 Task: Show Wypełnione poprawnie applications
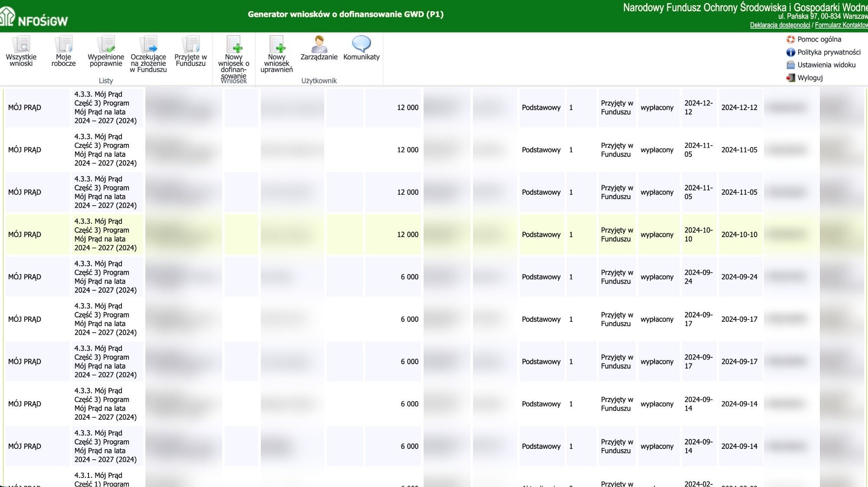pos(106,51)
